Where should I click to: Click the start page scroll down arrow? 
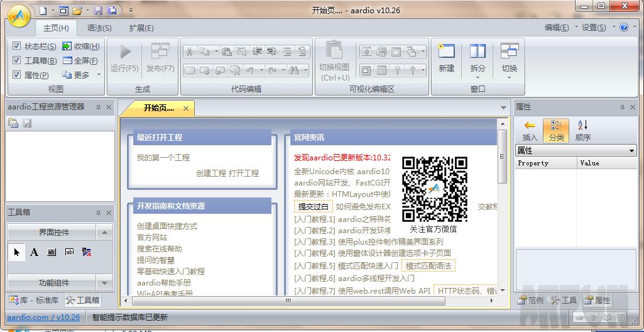pyautogui.click(x=502, y=290)
